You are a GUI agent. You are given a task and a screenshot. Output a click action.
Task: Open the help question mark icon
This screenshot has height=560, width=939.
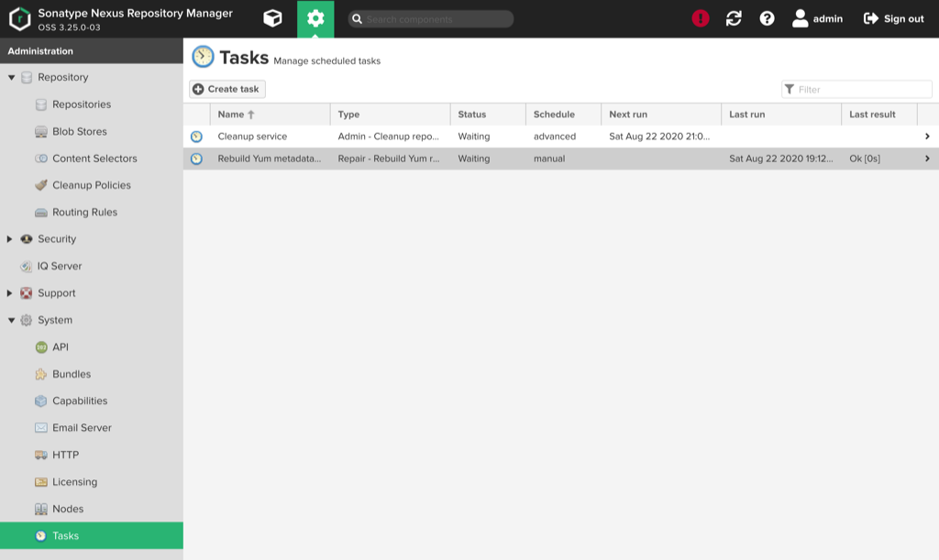[x=767, y=18]
